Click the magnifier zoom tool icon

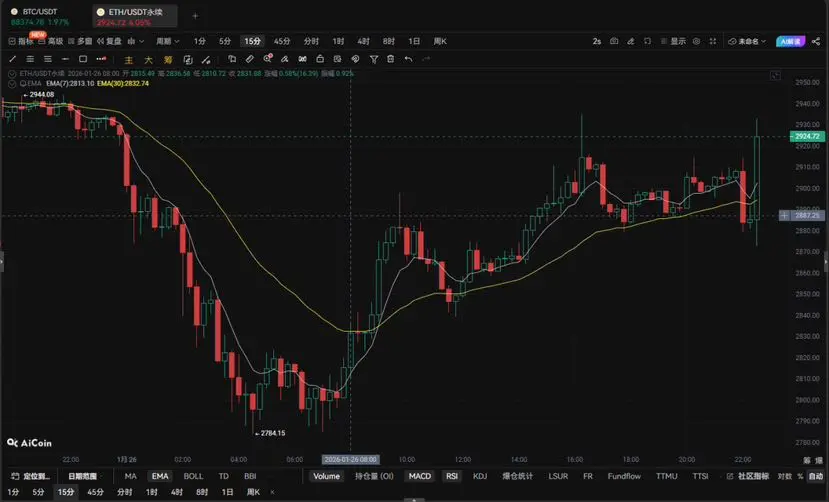click(268, 59)
